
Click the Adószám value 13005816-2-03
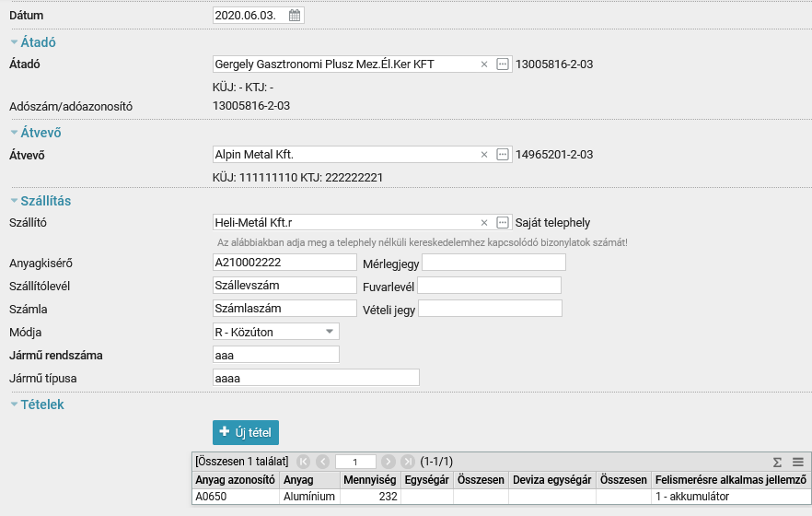point(251,106)
